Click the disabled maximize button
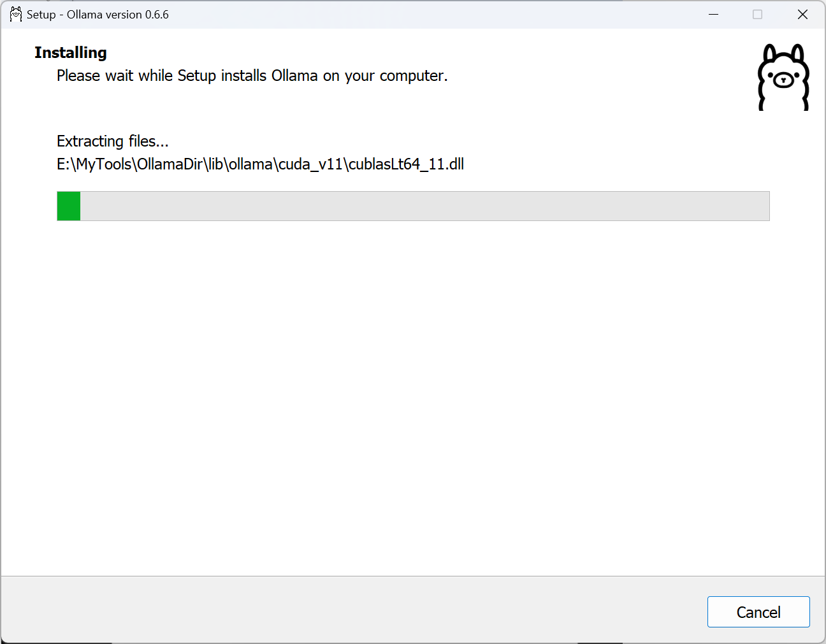 [x=757, y=14]
